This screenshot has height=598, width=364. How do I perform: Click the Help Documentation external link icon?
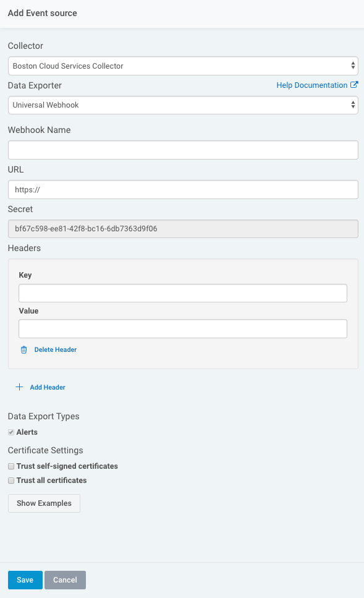pyautogui.click(x=354, y=85)
